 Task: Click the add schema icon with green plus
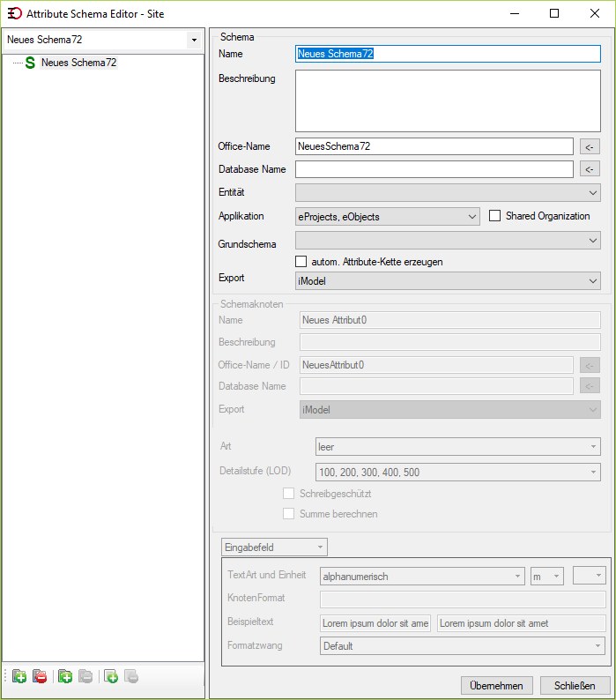coord(19,677)
